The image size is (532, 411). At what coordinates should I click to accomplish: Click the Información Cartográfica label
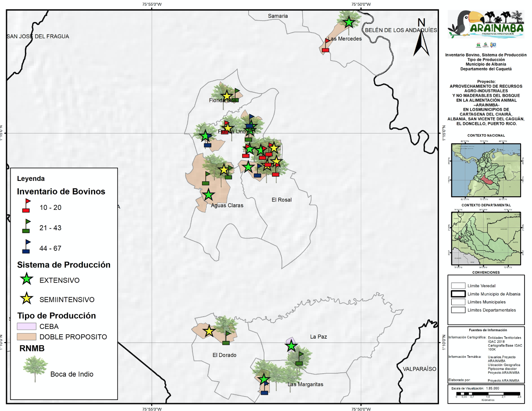coord(467,337)
